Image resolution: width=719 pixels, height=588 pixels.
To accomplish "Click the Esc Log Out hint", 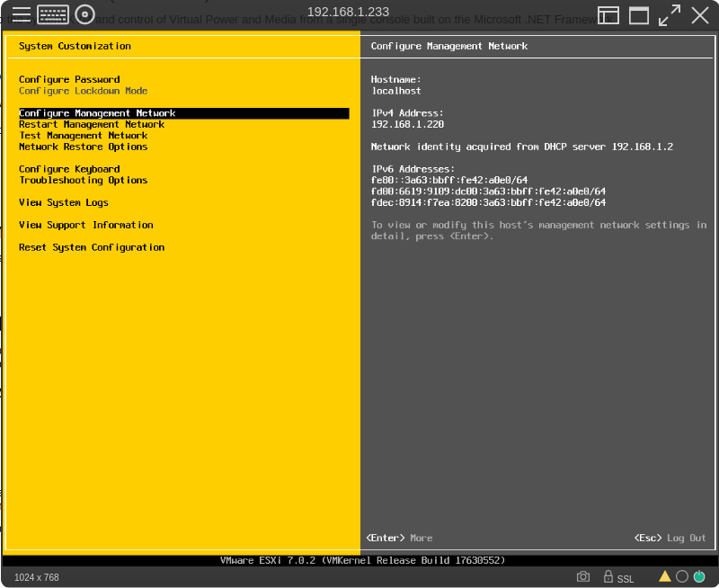I will pyautogui.click(x=670, y=538).
